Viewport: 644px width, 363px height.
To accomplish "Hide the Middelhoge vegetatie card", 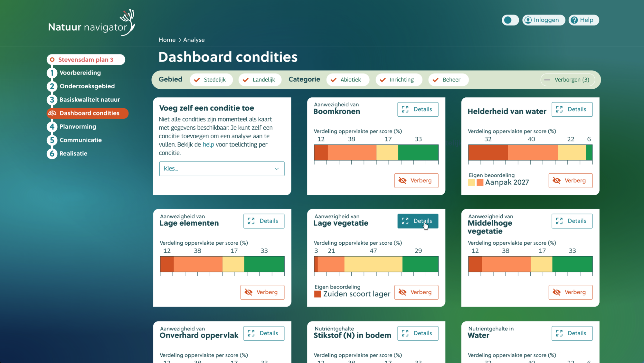I will click(571, 292).
